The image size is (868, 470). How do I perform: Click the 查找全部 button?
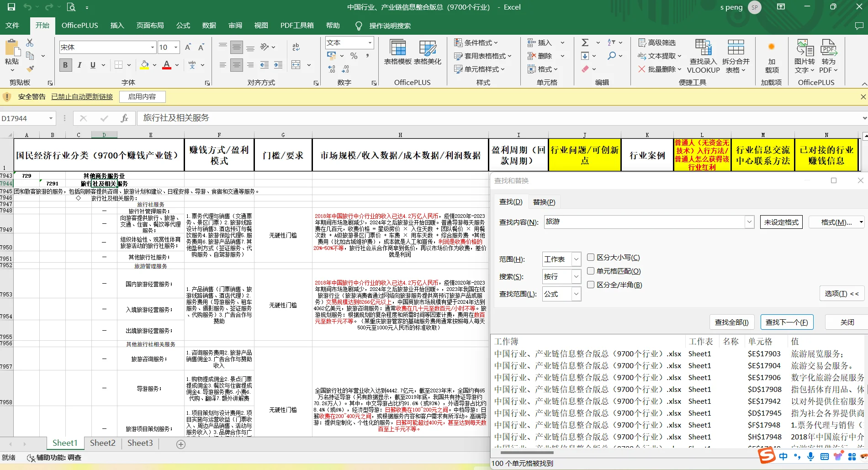pyautogui.click(x=732, y=322)
